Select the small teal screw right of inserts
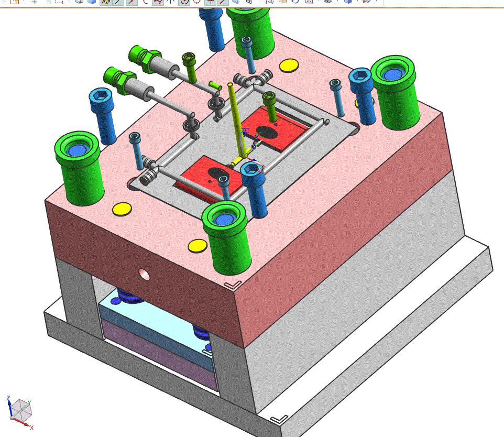The width and height of the screenshot is (504, 437). 337,98
